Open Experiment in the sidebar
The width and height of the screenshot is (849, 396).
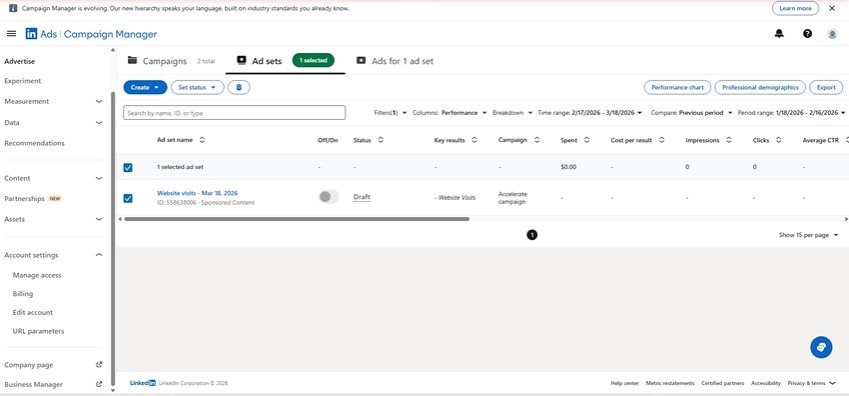(x=23, y=81)
